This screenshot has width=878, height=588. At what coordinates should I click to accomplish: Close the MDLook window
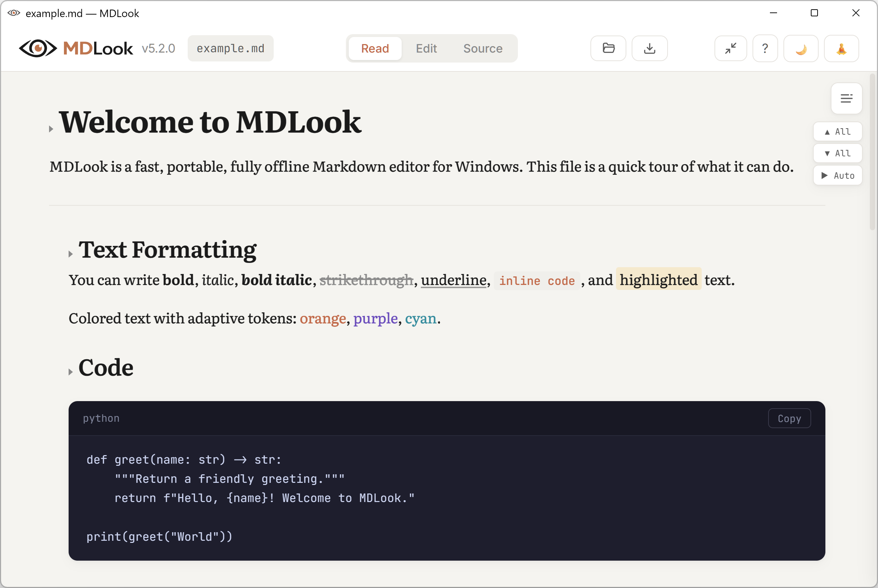pos(856,13)
